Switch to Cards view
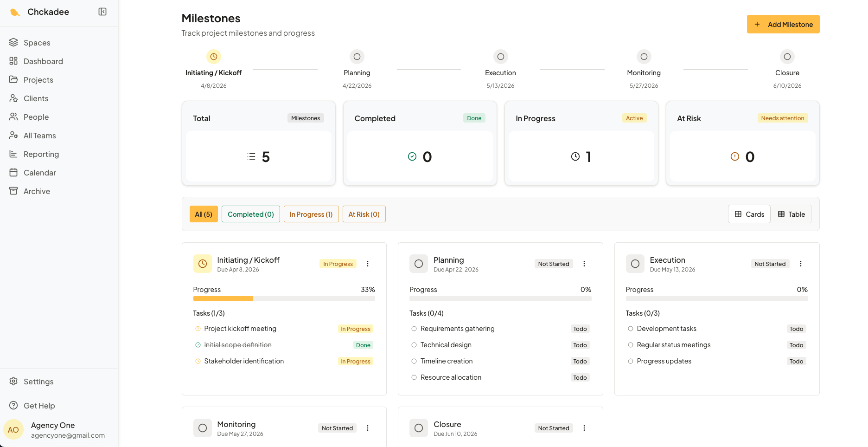 (749, 214)
